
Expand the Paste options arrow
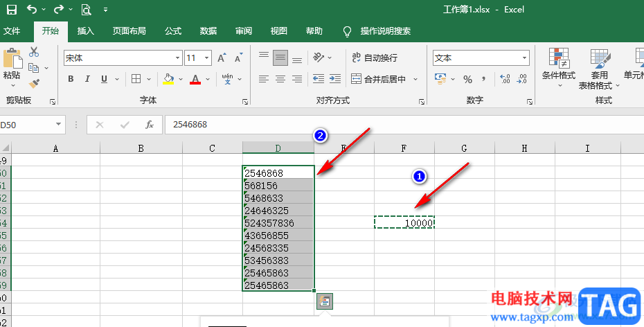coord(12,85)
